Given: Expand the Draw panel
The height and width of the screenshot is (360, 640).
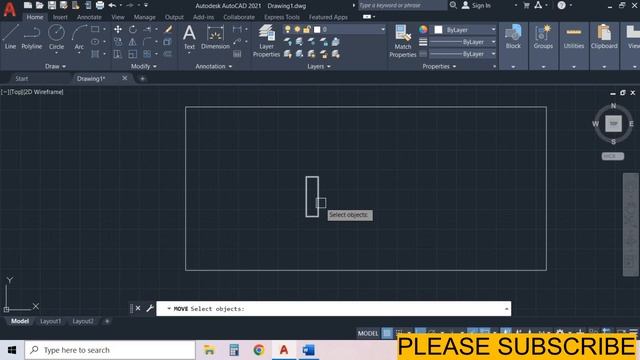Looking at the screenshot, I should (x=55, y=66).
